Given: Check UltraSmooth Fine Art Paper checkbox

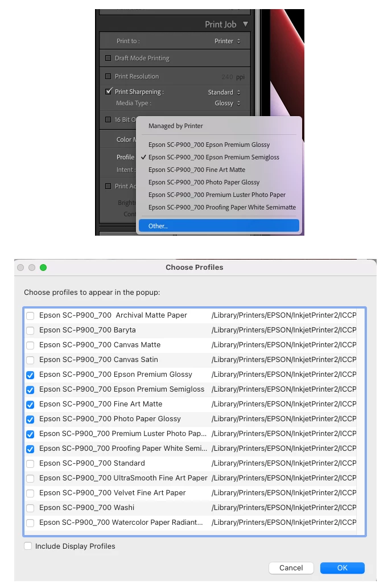Looking at the screenshot, I should point(30,479).
